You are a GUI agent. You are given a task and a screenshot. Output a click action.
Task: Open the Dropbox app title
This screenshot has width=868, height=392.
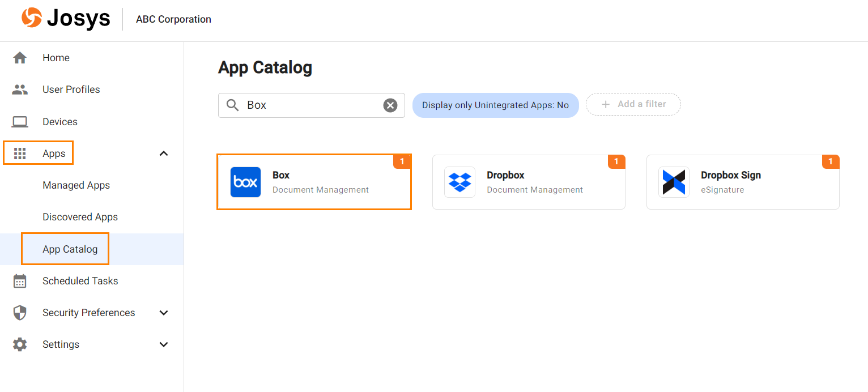click(505, 175)
